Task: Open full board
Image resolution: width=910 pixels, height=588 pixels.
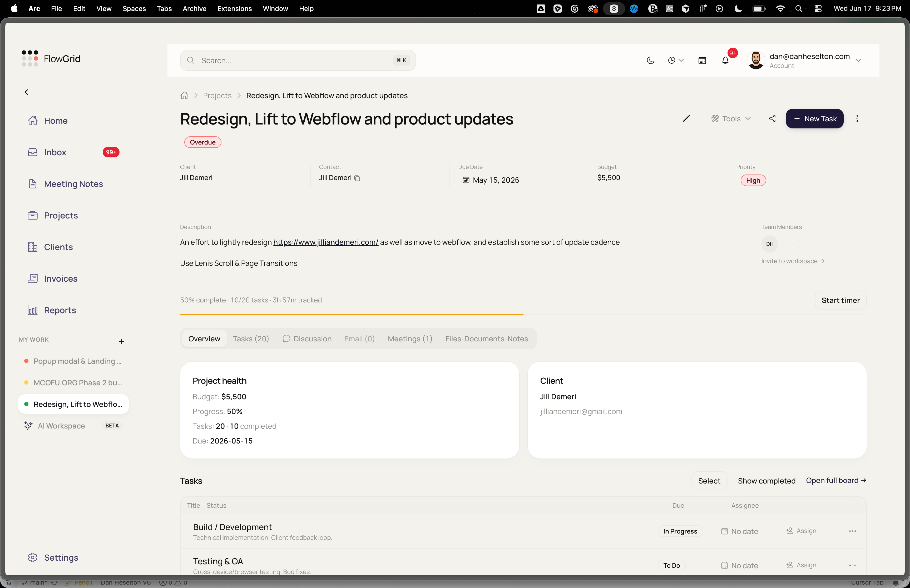Action: (x=836, y=481)
